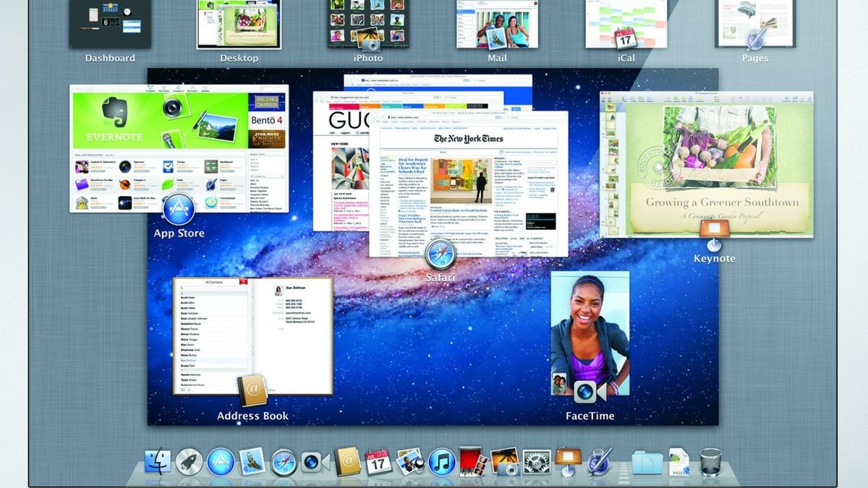Click the FaceTime camera icon over the video window
This screenshot has width=868, height=488.
click(586, 393)
